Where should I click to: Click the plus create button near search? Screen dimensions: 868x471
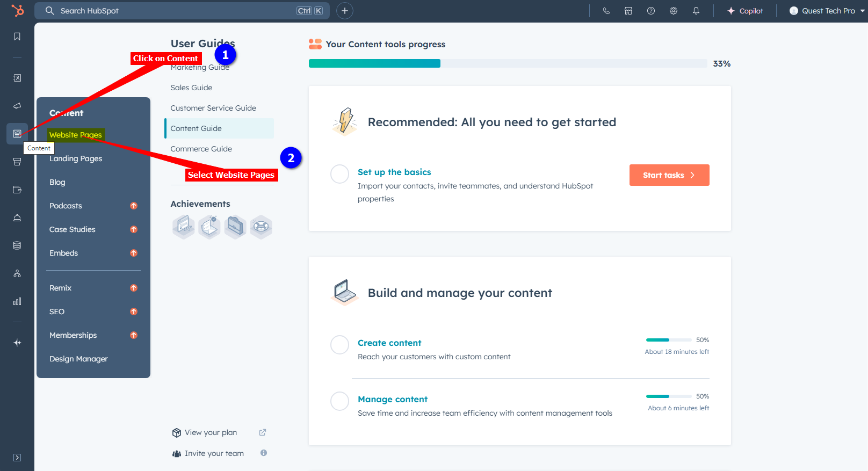(x=345, y=11)
